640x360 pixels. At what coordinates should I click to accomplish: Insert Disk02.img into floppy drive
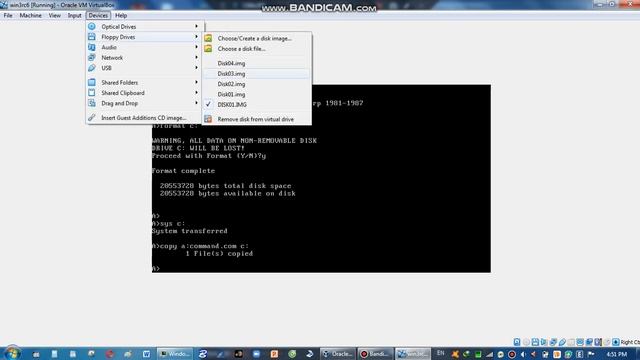click(257, 84)
